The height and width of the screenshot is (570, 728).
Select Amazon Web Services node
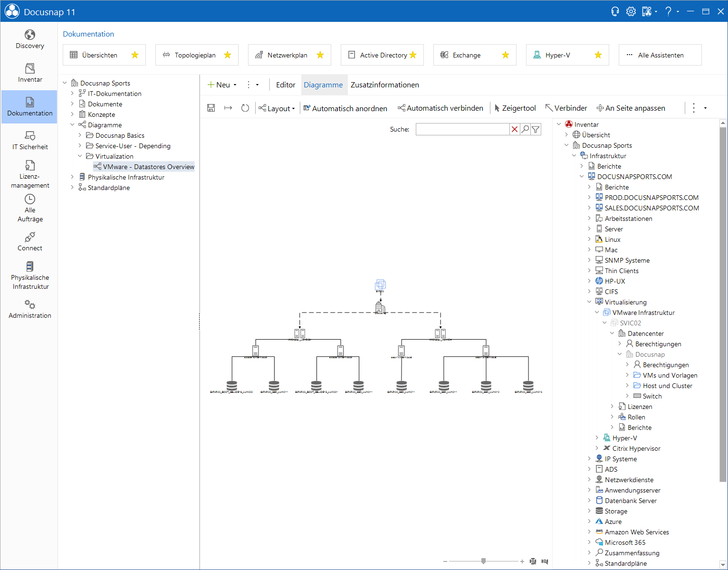tap(632, 532)
